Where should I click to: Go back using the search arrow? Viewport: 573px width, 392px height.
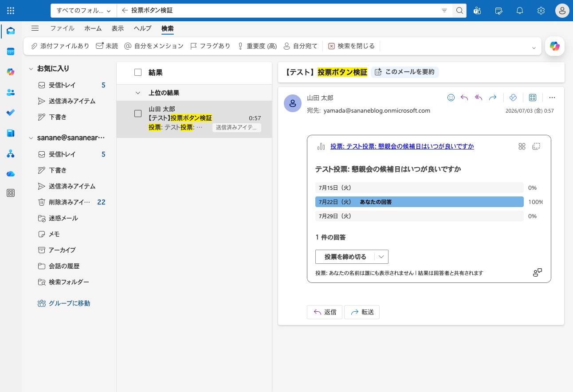tap(125, 10)
